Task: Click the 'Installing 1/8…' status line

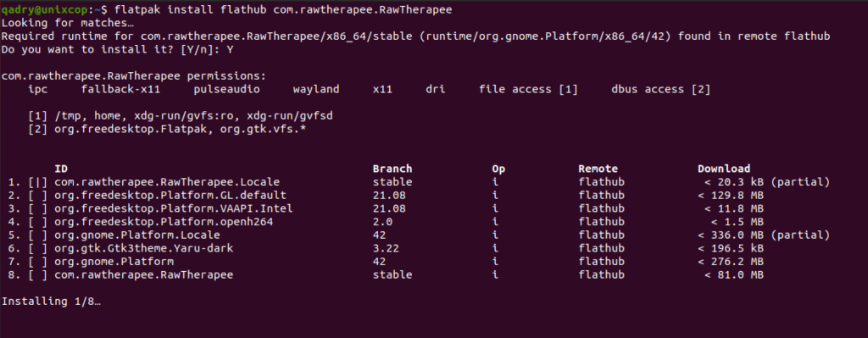Action: (51, 302)
